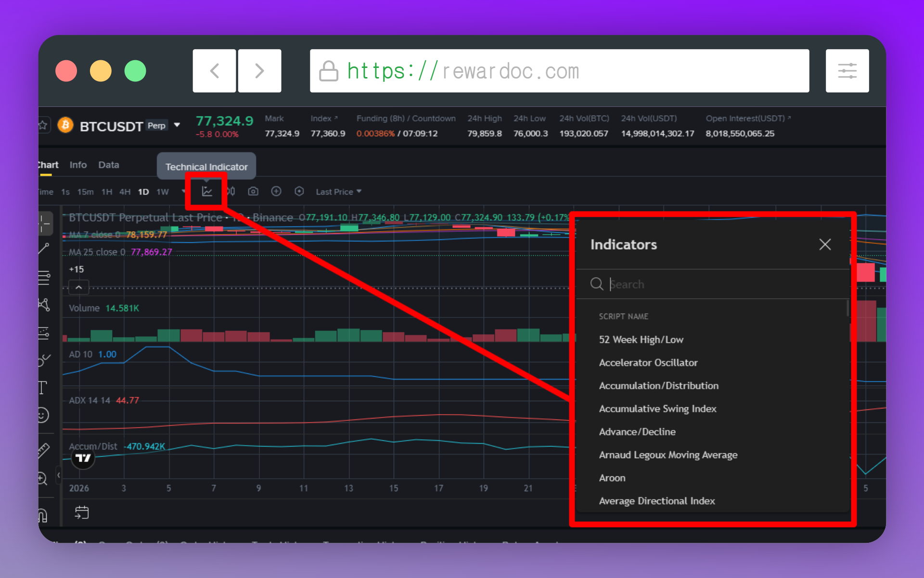Go back with browser back arrow

click(x=214, y=71)
